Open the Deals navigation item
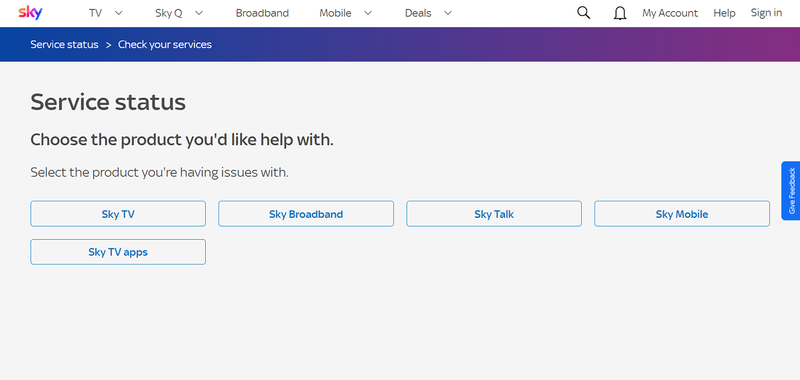The image size is (800, 380). 418,13
